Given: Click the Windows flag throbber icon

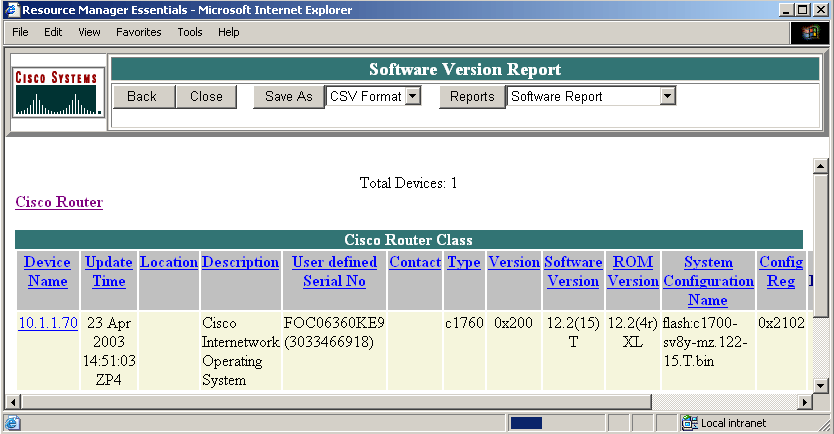Looking at the screenshot, I should point(810,32).
